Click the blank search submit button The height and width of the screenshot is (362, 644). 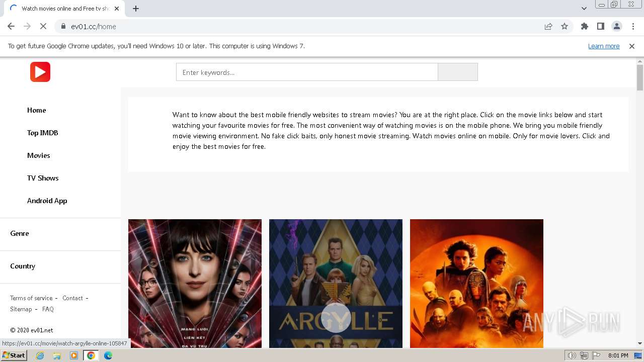pos(458,72)
